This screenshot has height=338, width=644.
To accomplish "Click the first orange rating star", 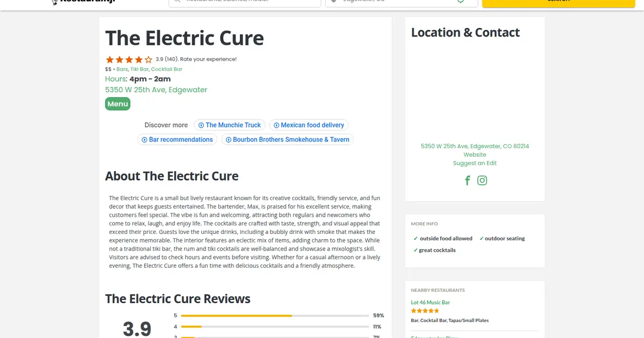I will point(110,60).
